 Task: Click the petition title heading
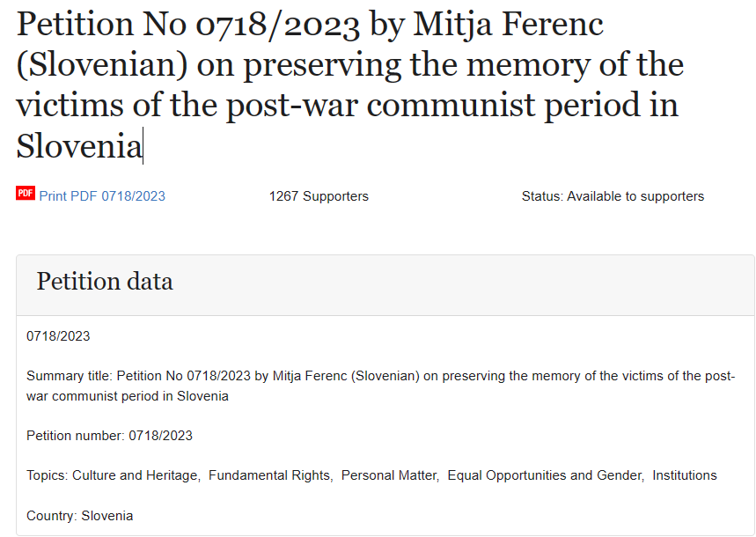350,85
